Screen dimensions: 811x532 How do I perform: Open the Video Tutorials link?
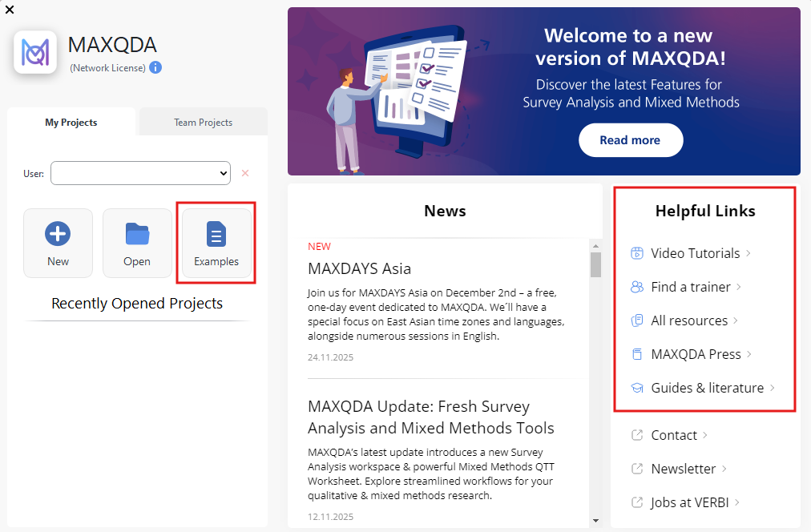[x=696, y=253]
